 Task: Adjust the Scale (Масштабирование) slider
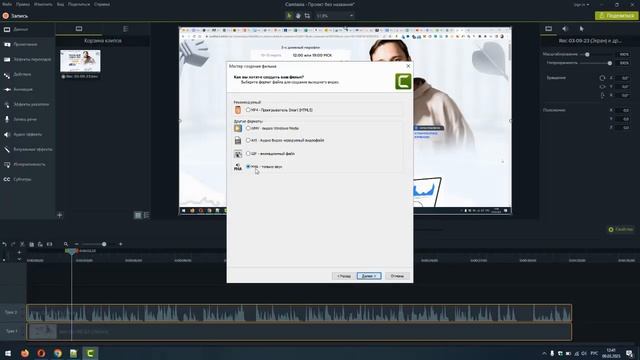pos(587,54)
